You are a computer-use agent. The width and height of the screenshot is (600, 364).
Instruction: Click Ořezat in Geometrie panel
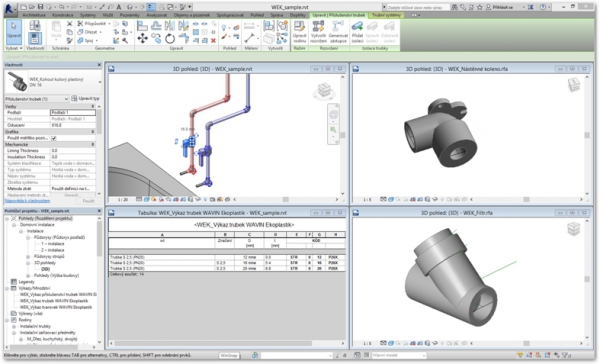[90, 32]
